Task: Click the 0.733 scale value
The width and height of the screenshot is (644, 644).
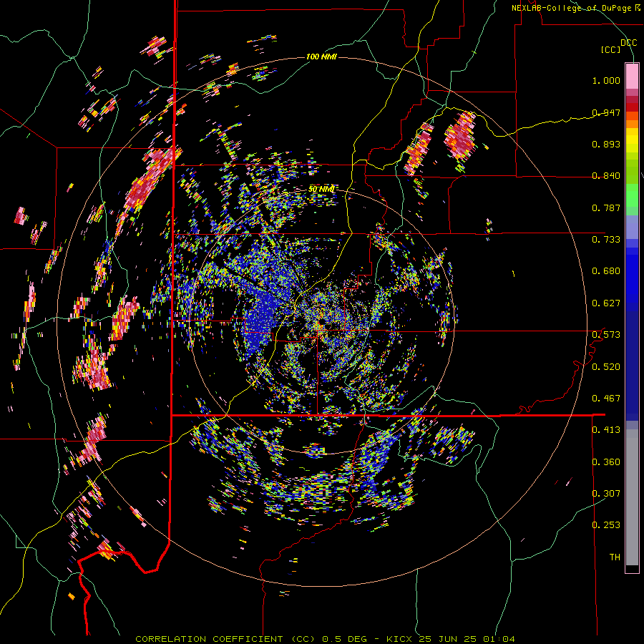Action: point(606,240)
